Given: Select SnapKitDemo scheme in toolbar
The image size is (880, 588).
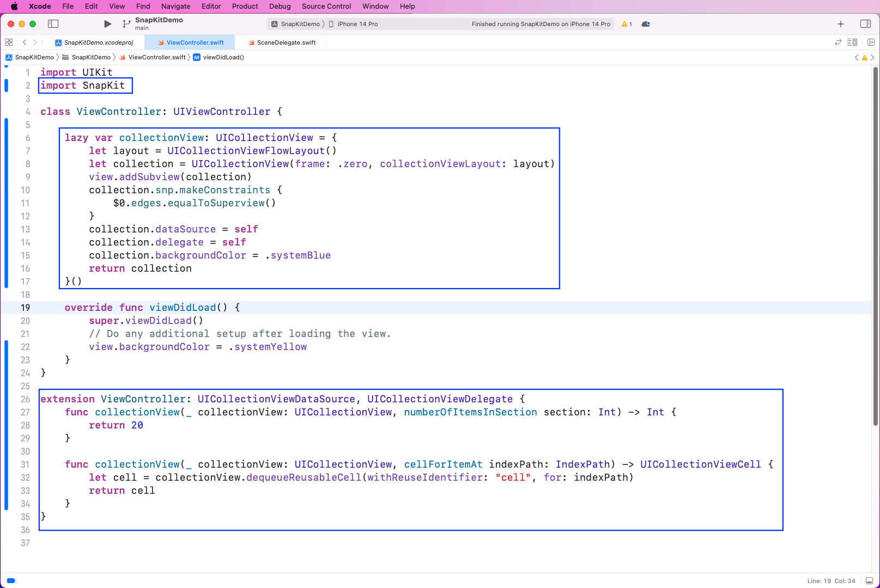Looking at the screenshot, I should pos(296,24).
